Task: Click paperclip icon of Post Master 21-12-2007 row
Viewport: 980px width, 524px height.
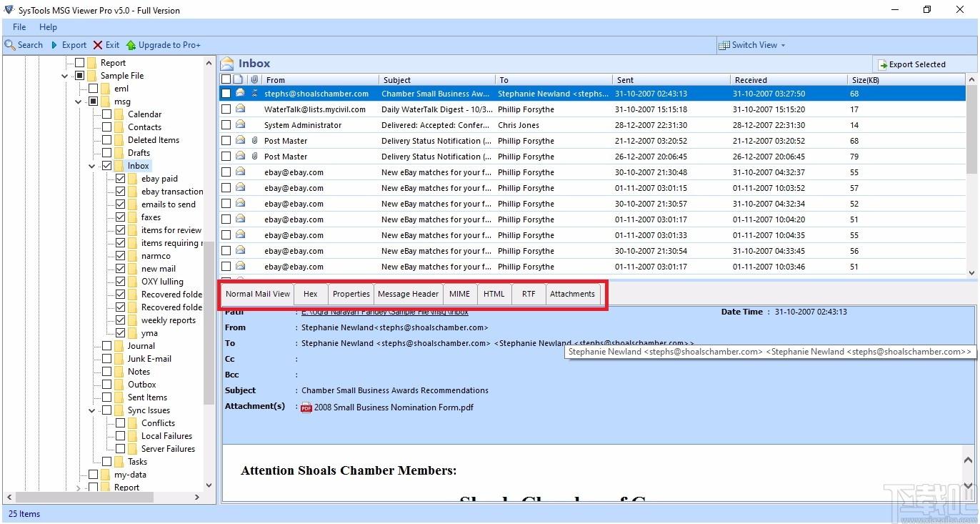Action: (x=254, y=141)
